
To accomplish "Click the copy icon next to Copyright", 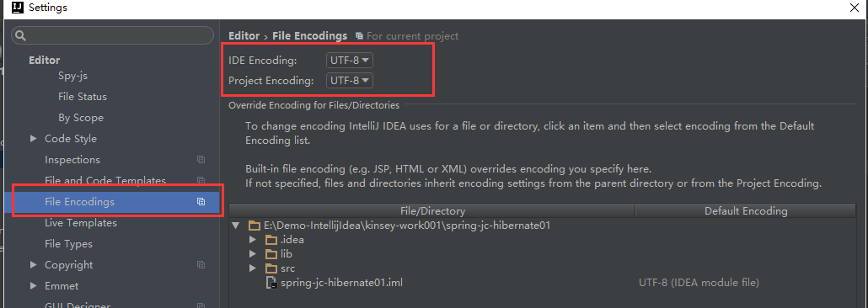I will (x=201, y=265).
